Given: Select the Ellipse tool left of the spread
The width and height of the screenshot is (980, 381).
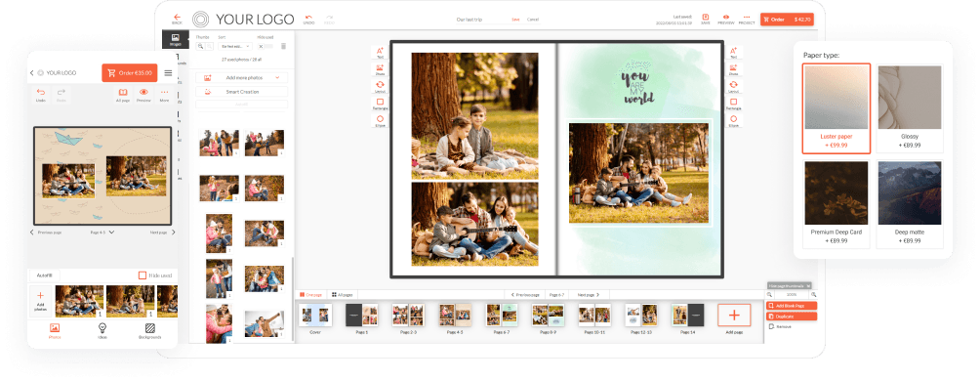Looking at the screenshot, I should (380, 120).
